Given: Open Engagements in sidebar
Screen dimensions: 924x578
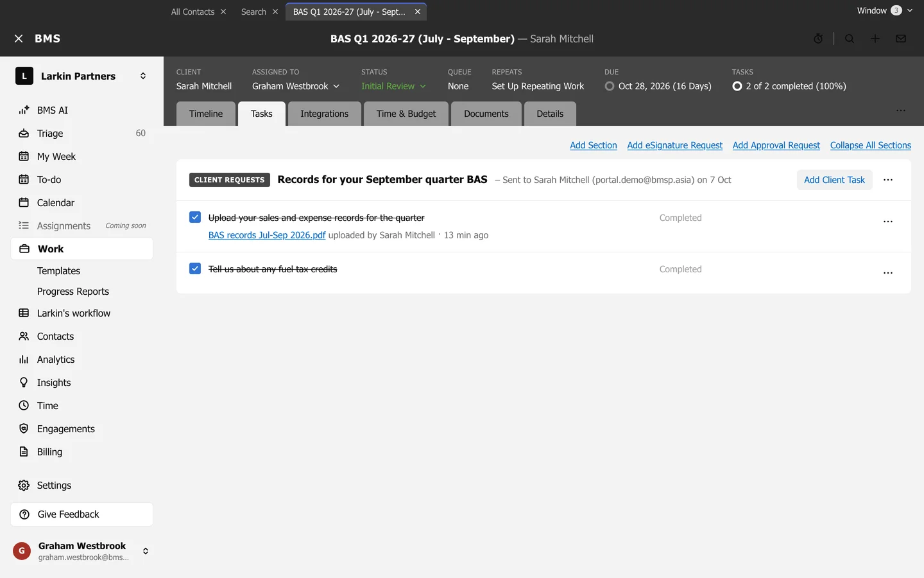Looking at the screenshot, I should 82,428.
